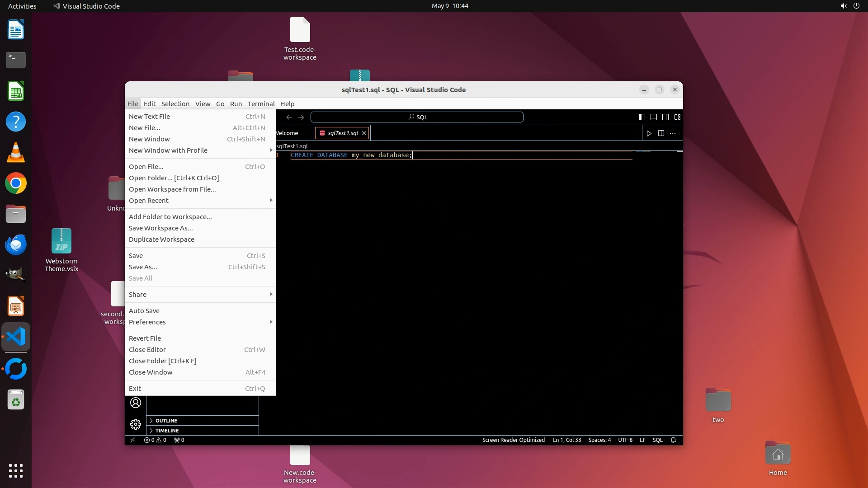Choose Save As... from File menu
The width and height of the screenshot is (868, 488).
[143, 267]
